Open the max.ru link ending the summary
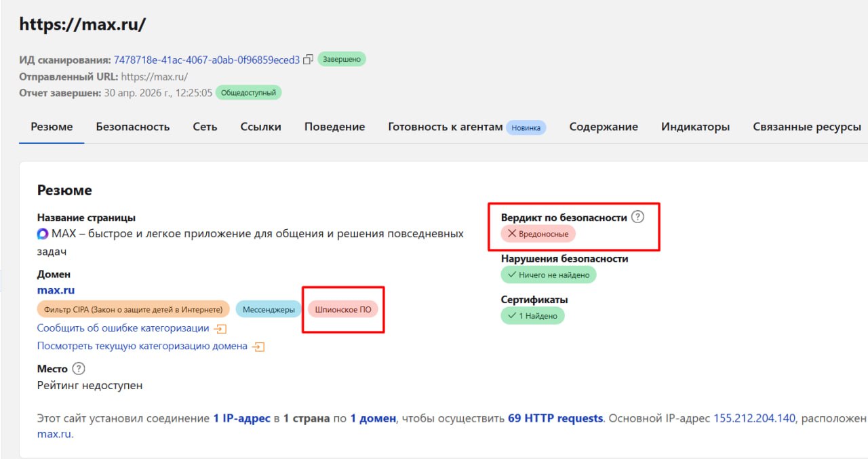Screen dimensions: 868x459 tap(54, 434)
